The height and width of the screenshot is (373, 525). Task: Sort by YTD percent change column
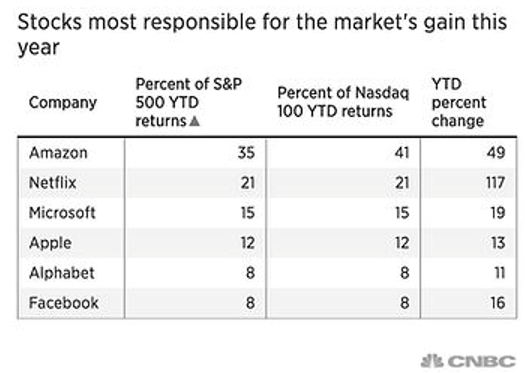click(x=458, y=102)
